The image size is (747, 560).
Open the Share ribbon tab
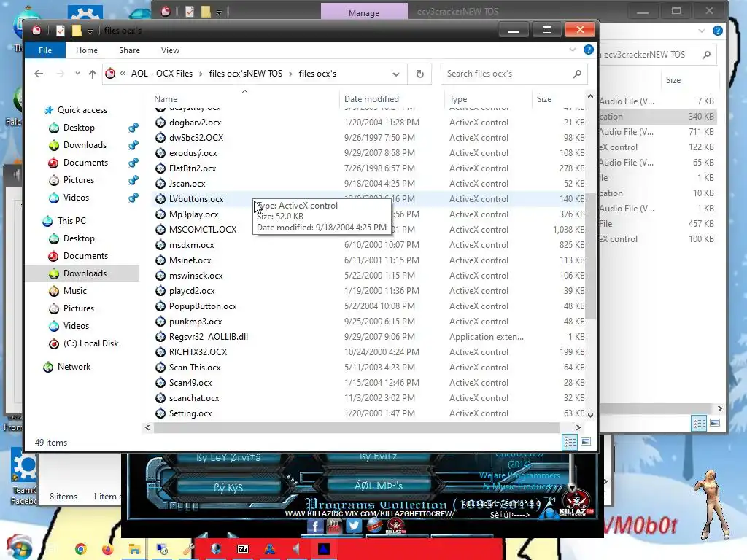point(130,50)
